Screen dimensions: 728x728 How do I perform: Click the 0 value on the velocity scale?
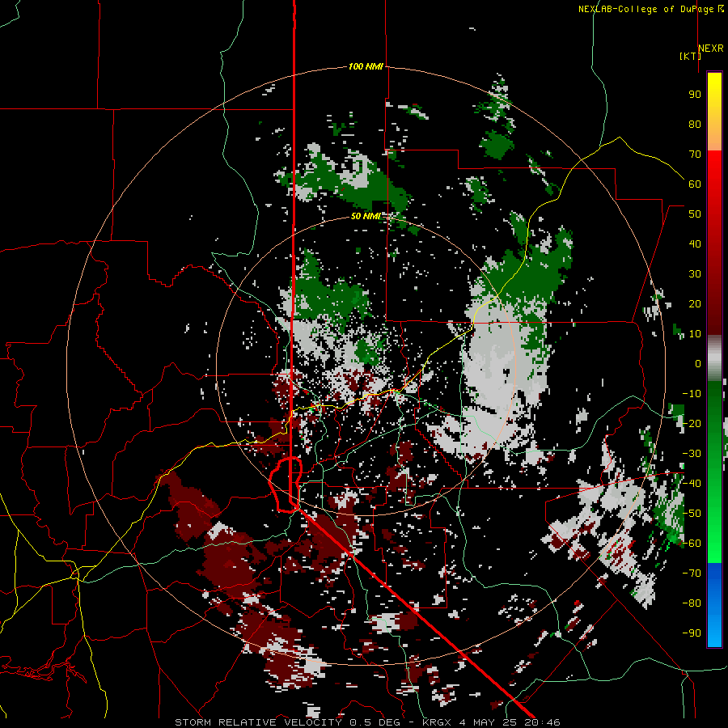click(698, 364)
